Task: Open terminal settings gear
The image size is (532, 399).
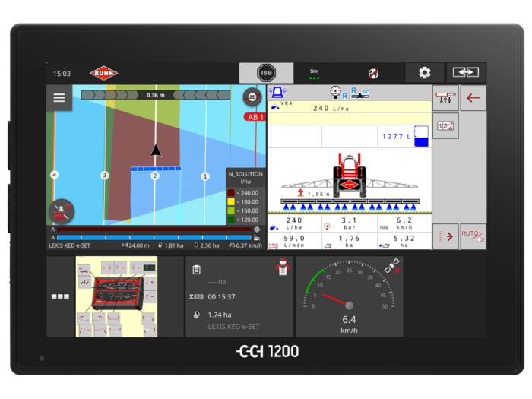Action: coord(424,73)
